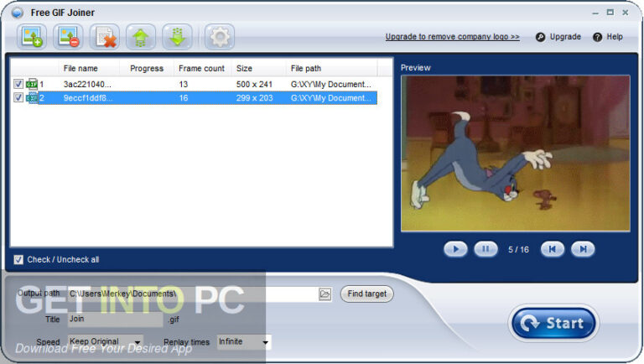Select the row for file 9eccf1ddf8
Viewport: 644px width, 364px height.
coord(195,98)
